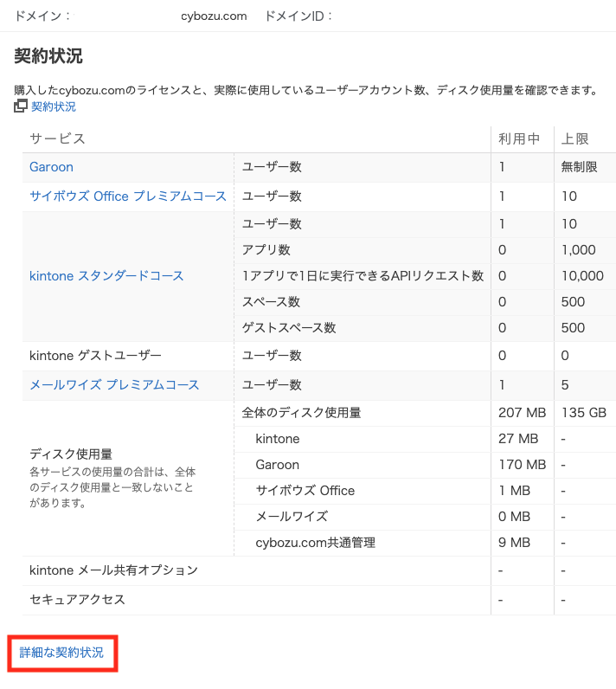Open the kintone スタンダードコース link
This screenshot has width=616, height=689.
point(106,276)
